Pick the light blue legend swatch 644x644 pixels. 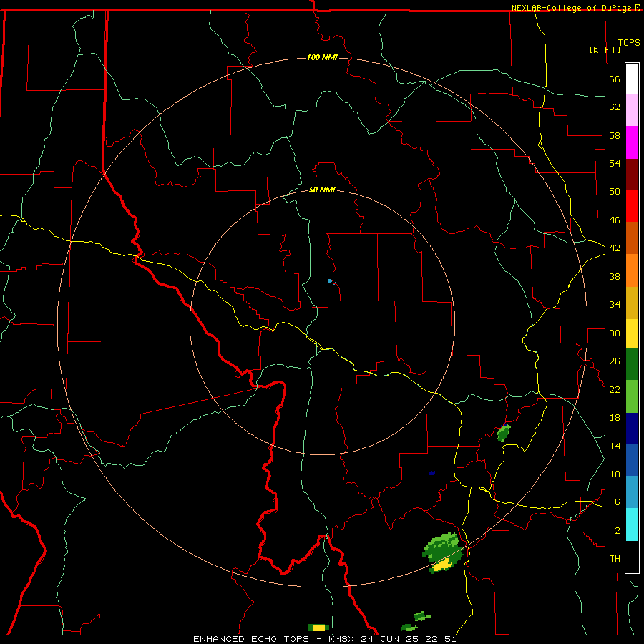(632, 492)
